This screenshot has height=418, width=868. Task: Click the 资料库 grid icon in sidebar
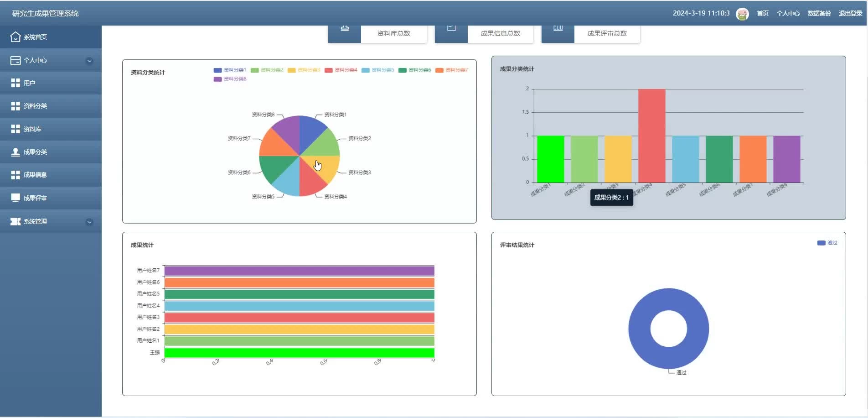15,129
